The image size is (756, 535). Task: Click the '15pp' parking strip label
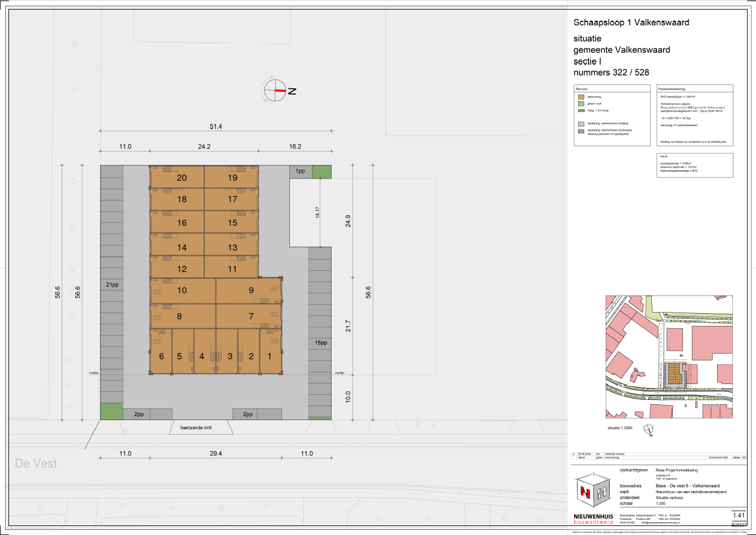click(320, 342)
